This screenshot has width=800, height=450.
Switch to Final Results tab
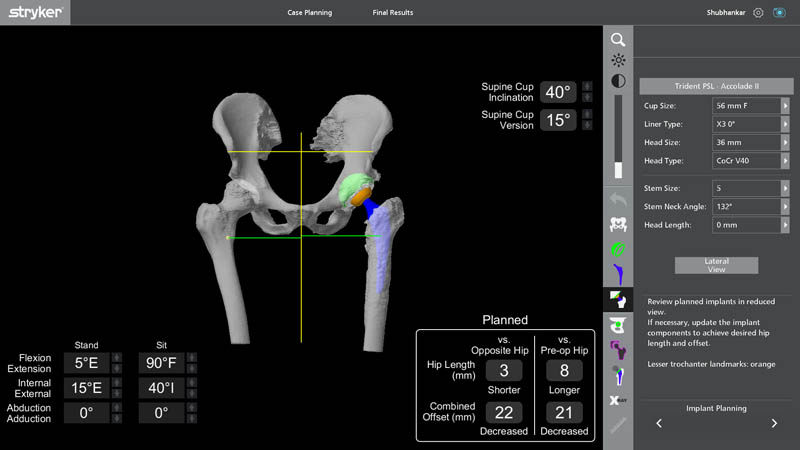[x=393, y=13]
